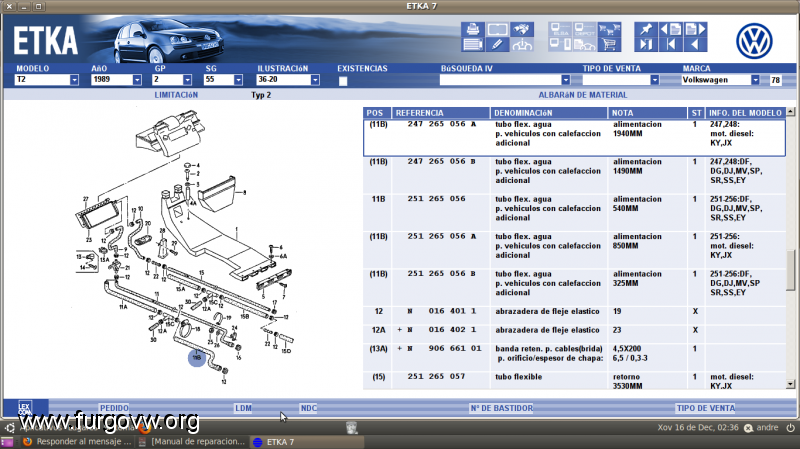Click the LDM label in bottom bar
800x449 pixels.
point(243,408)
